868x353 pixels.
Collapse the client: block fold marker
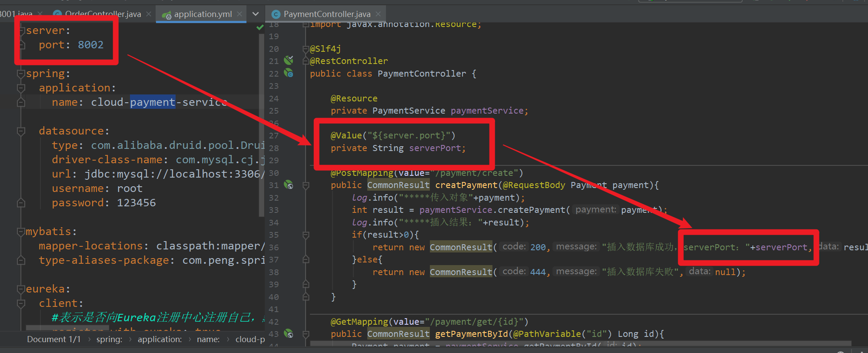[21, 303]
